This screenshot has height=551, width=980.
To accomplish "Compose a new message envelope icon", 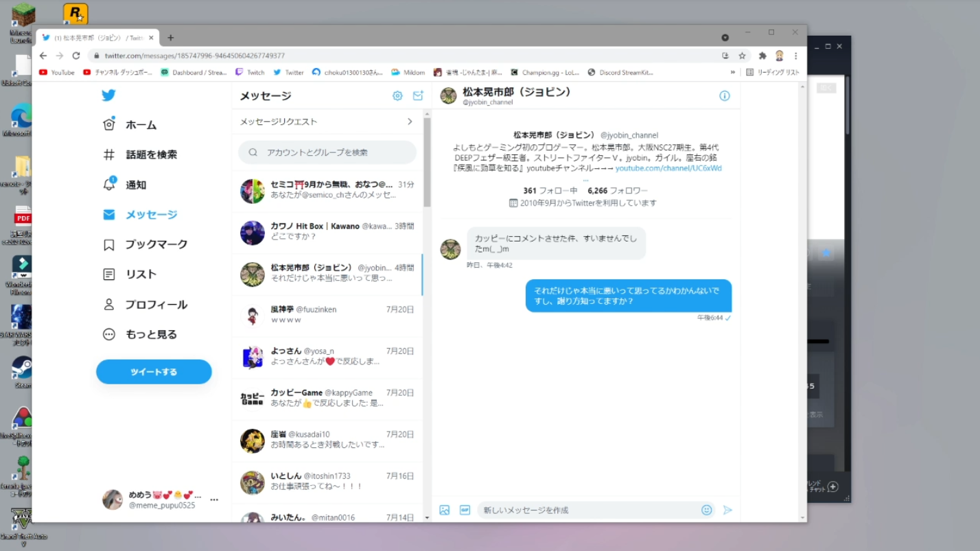I will 418,96.
